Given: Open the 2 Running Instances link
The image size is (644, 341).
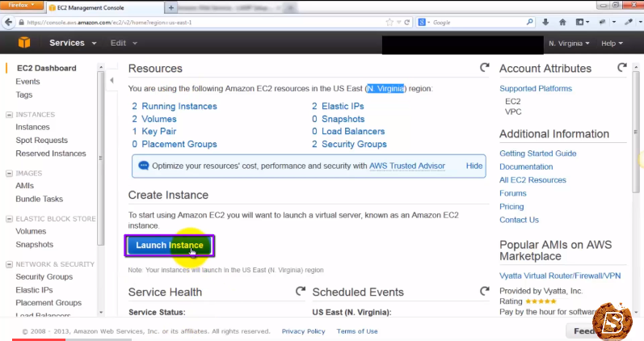Looking at the screenshot, I should [175, 106].
